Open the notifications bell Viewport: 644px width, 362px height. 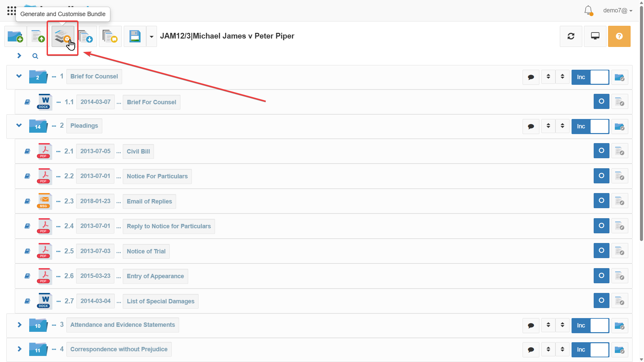pos(588,10)
